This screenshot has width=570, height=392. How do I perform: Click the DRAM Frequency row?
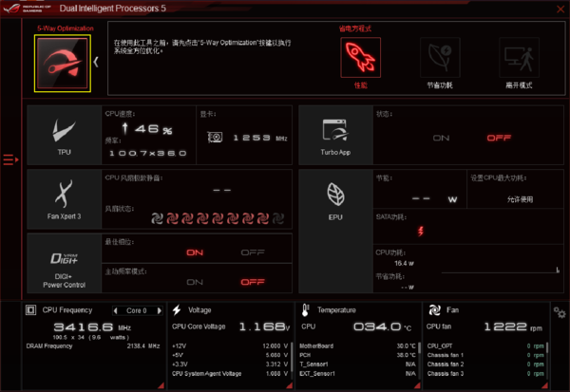[93, 346]
